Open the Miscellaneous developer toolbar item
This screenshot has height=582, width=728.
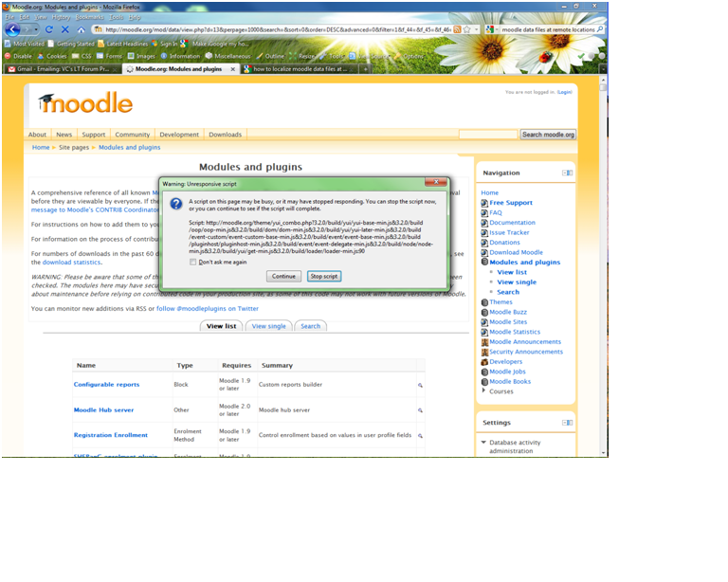(227, 56)
